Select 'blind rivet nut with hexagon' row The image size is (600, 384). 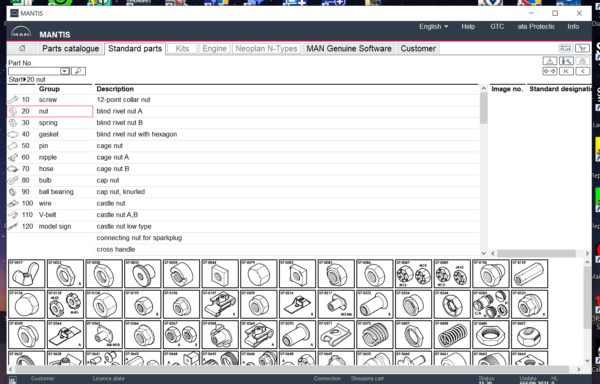click(287, 134)
